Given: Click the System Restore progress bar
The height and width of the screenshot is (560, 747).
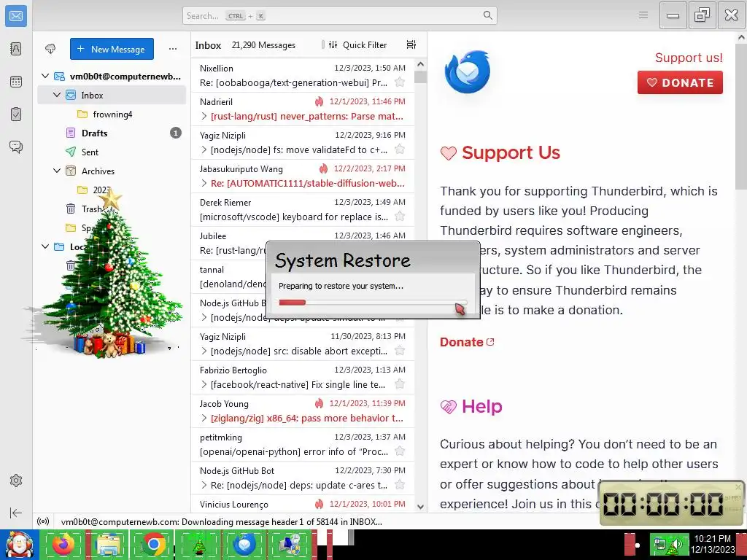Looking at the screenshot, I should (373, 303).
